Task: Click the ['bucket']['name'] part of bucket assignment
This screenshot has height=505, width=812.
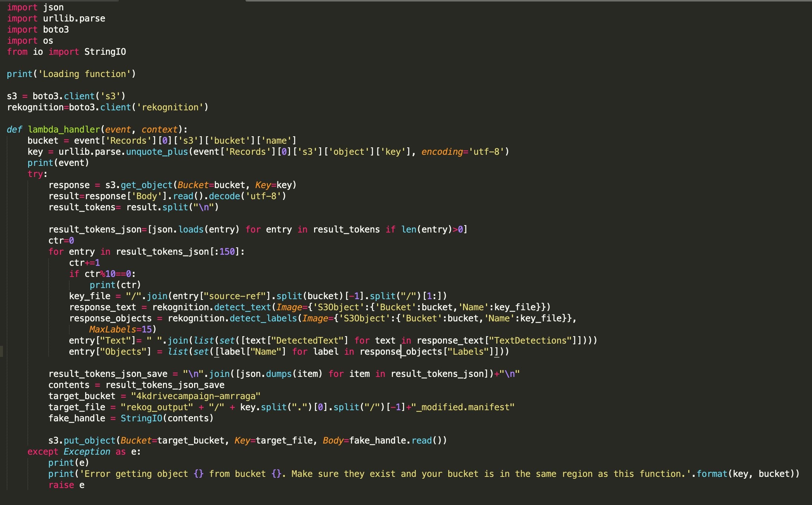Action: click(250, 141)
